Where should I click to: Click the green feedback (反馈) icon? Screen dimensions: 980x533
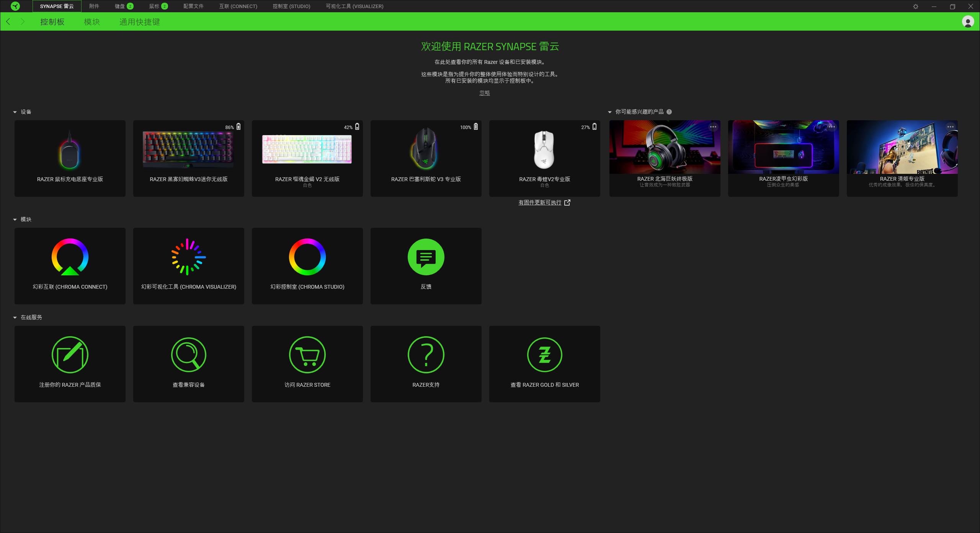[426, 257]
